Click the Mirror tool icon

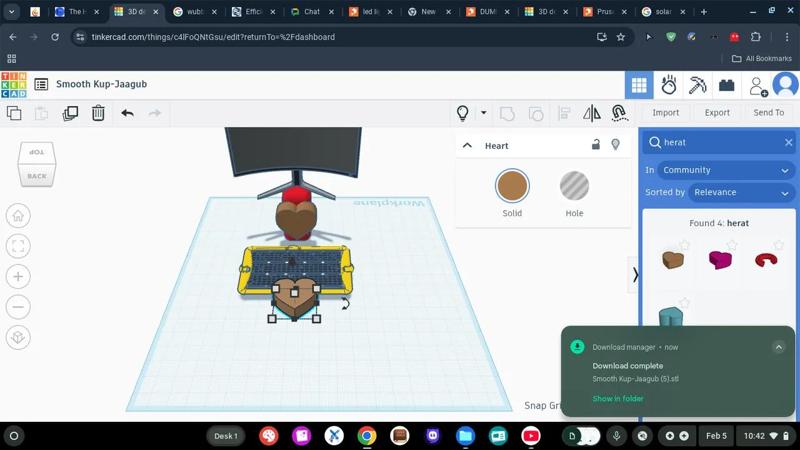coord(592,113)
